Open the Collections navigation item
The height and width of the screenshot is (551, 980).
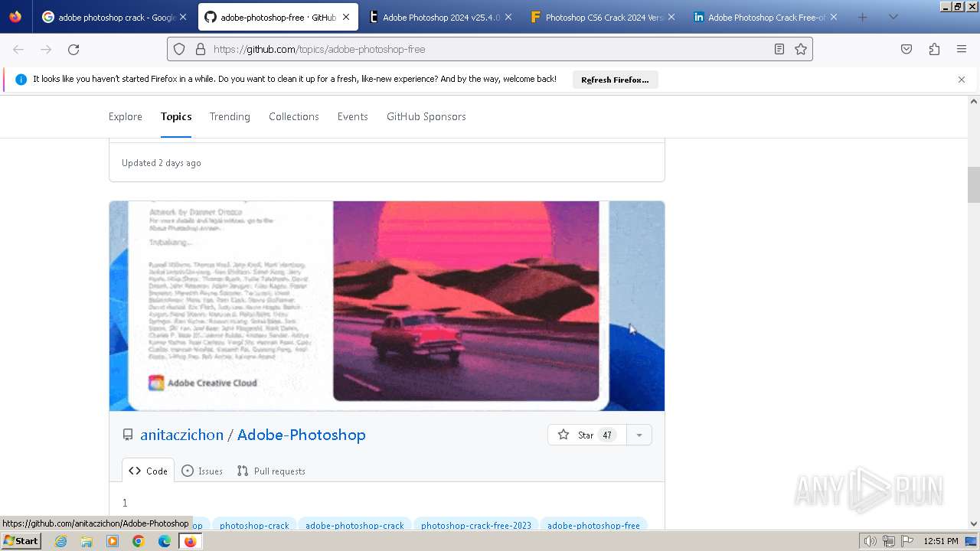click(x=294, y=116)
